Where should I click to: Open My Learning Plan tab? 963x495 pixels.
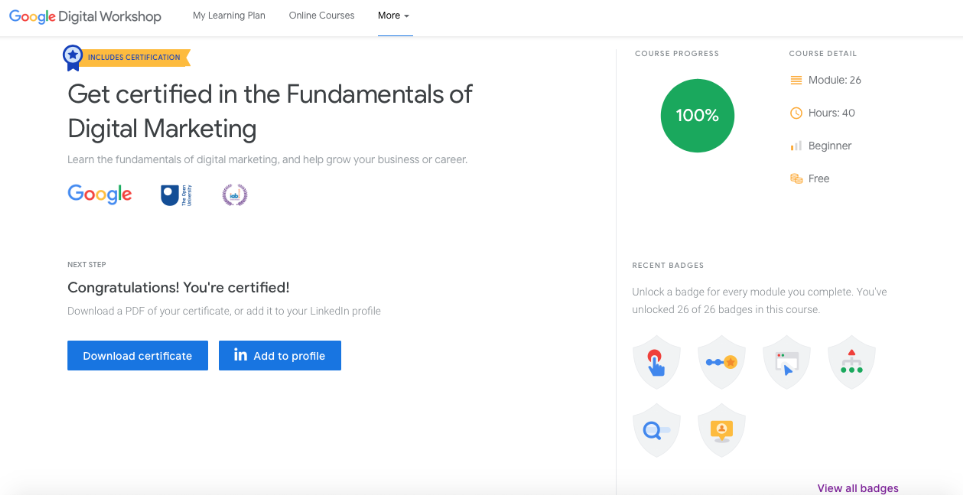click(229, 16)
